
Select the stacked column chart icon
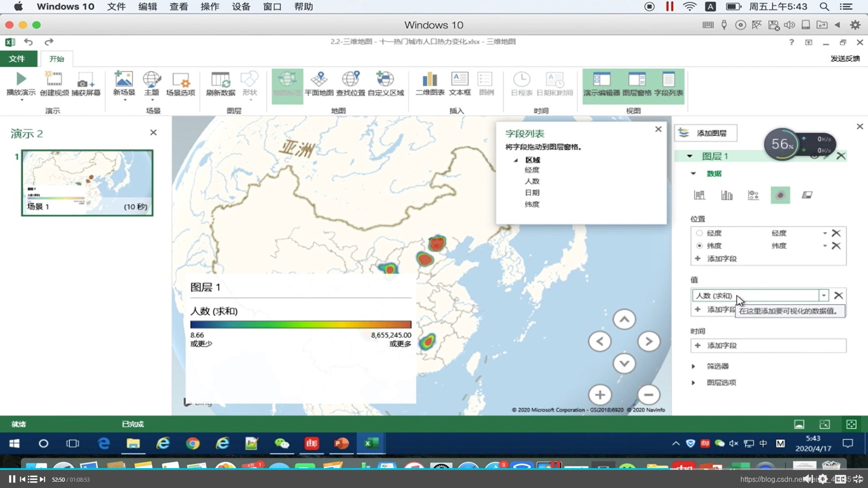(x=699, y=195)
